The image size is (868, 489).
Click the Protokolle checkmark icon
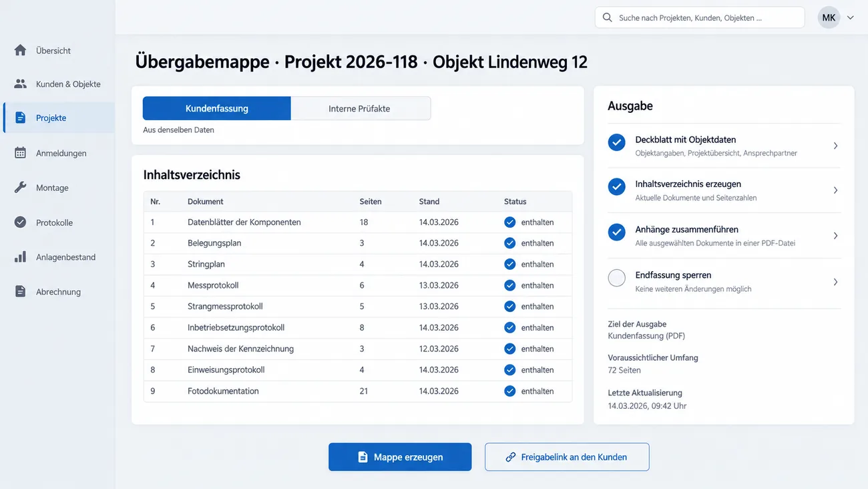[21, 222]
